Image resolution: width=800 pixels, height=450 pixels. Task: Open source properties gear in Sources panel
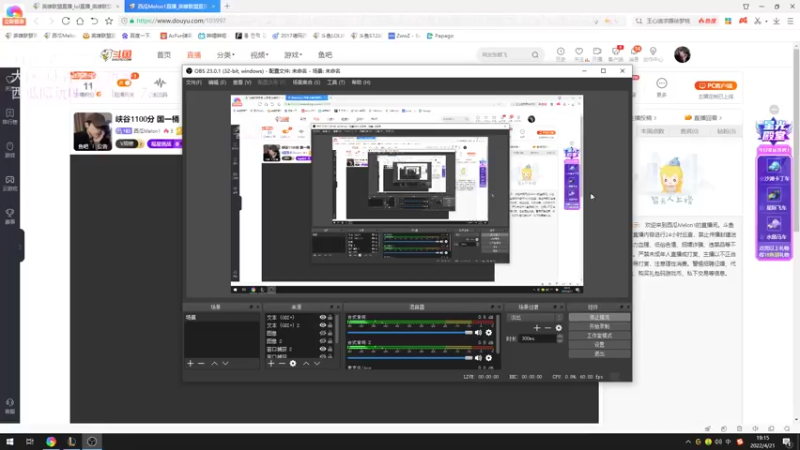pos(293,363)
